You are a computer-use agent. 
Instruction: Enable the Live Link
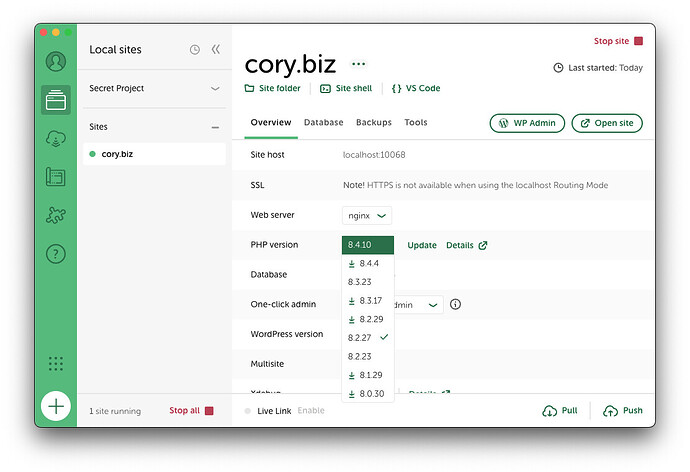coord(311,410)
